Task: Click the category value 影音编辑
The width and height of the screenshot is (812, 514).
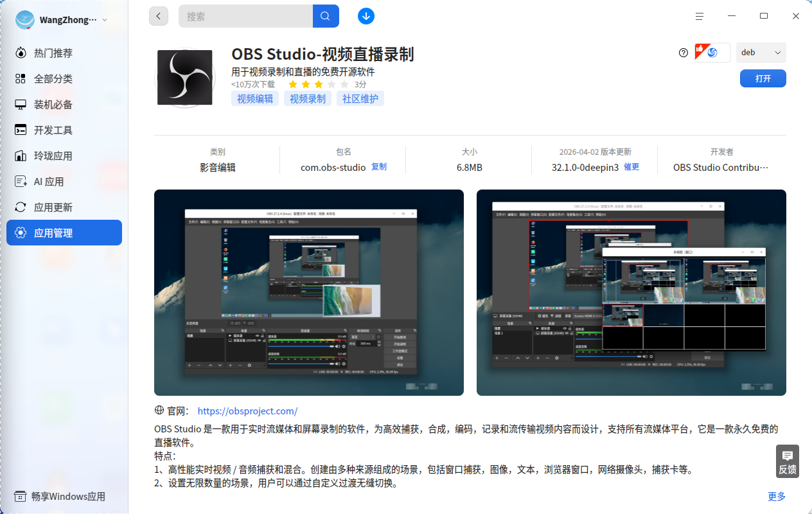Action: 218,168
